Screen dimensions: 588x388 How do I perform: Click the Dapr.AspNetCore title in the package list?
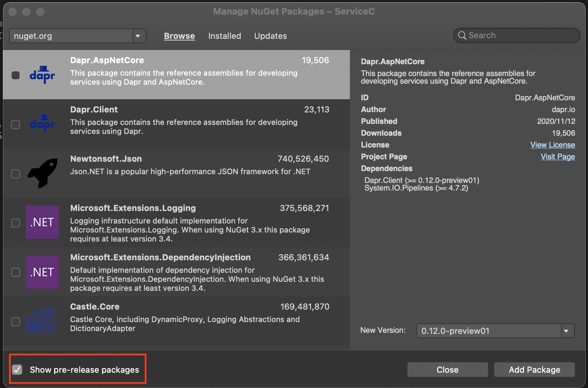click(107, 60)
